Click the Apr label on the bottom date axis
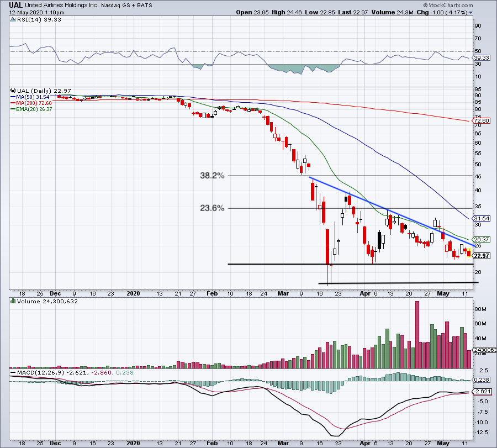The width and height of the screenshot is (497, 448). (365, 443)
